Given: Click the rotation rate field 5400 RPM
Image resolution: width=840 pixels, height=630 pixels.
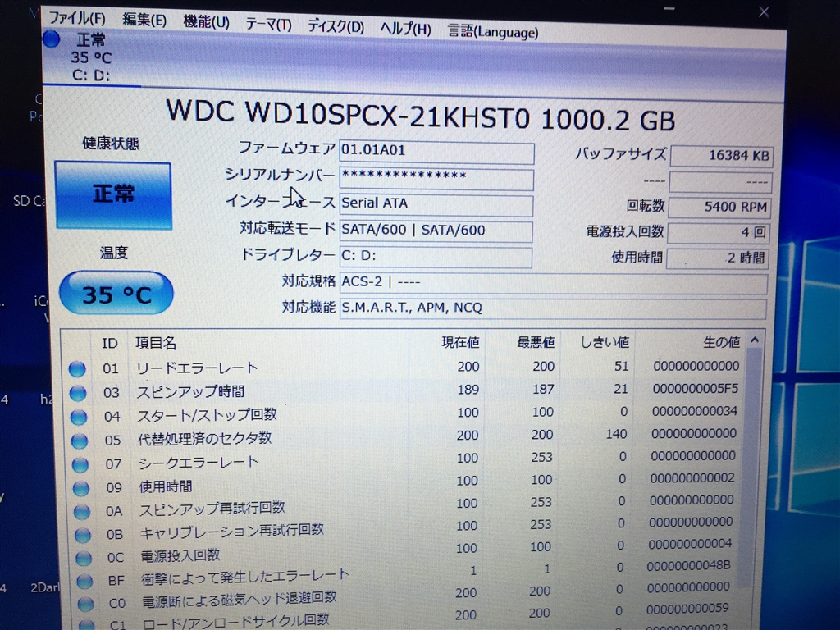Looking at the screenshot, I should (x=719, y=208).
